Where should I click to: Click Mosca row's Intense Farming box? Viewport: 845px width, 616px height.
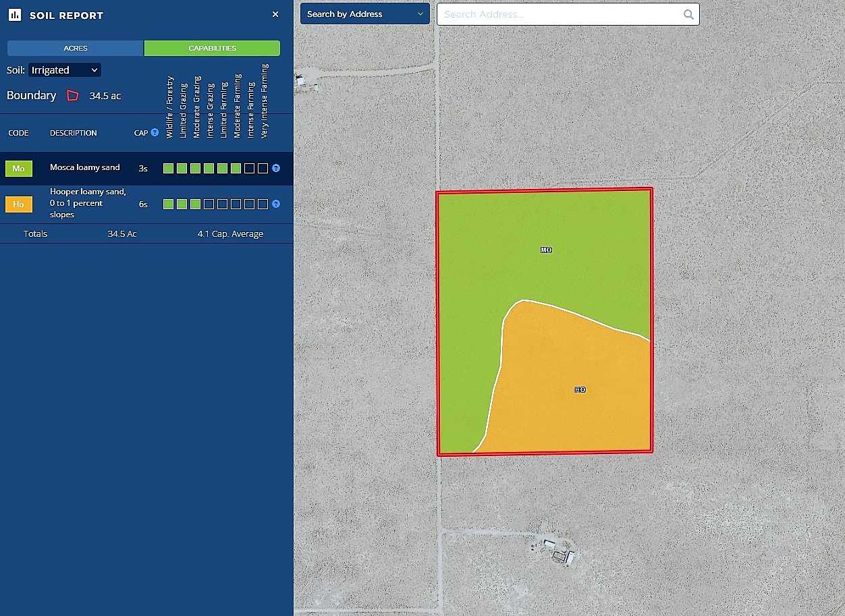[x=249, y=169]
